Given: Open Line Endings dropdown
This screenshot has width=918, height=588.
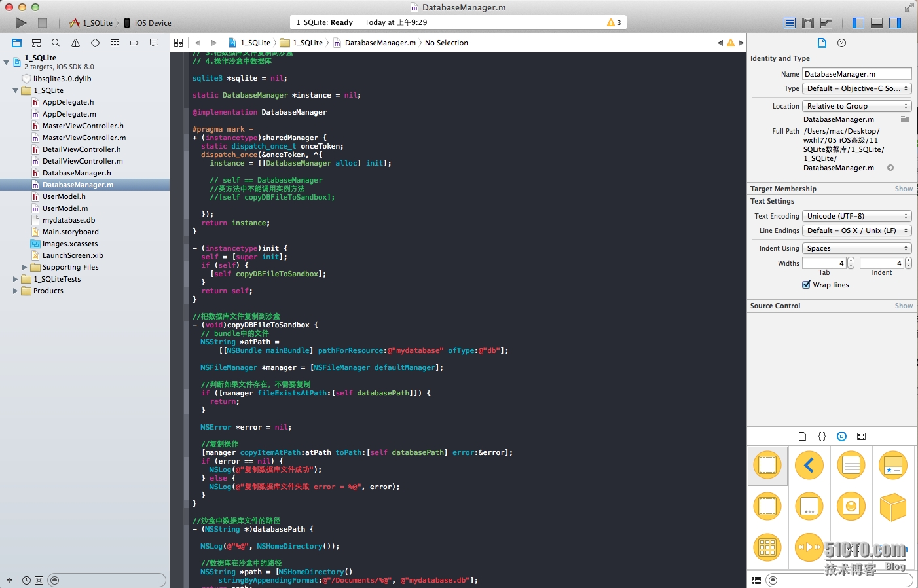Looking at the screenshot, I should pyautogui.click(x=856, y=230).
